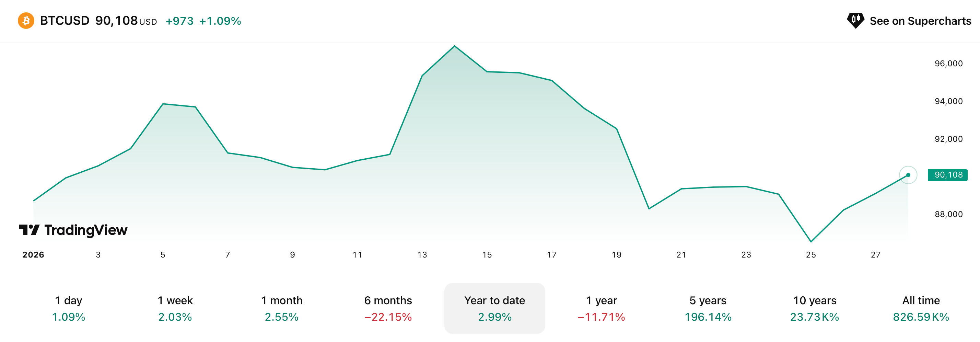Choose the 1 year range
980x342 pixels.
coord(601,308)
